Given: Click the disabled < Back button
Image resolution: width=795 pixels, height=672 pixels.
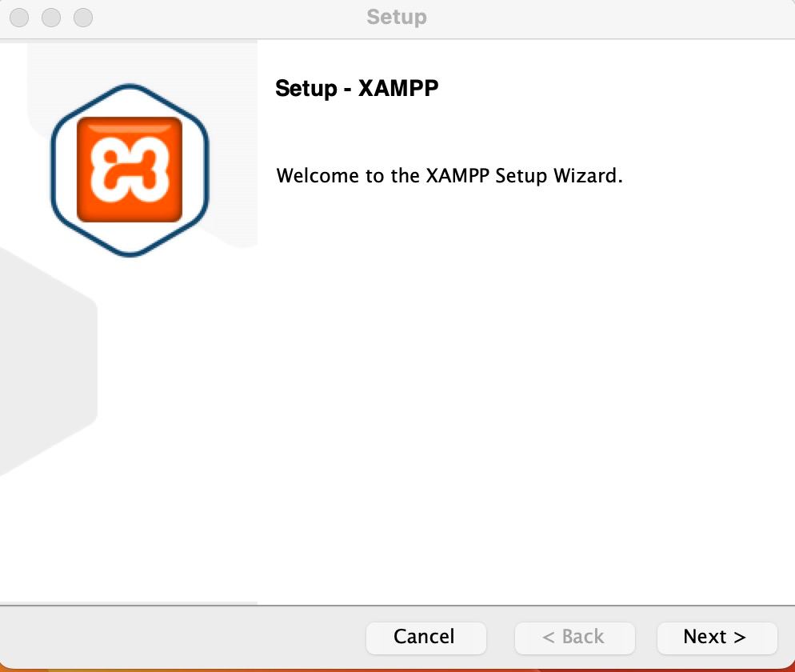Looking at the screenshot, I should [x=574, y=638].
